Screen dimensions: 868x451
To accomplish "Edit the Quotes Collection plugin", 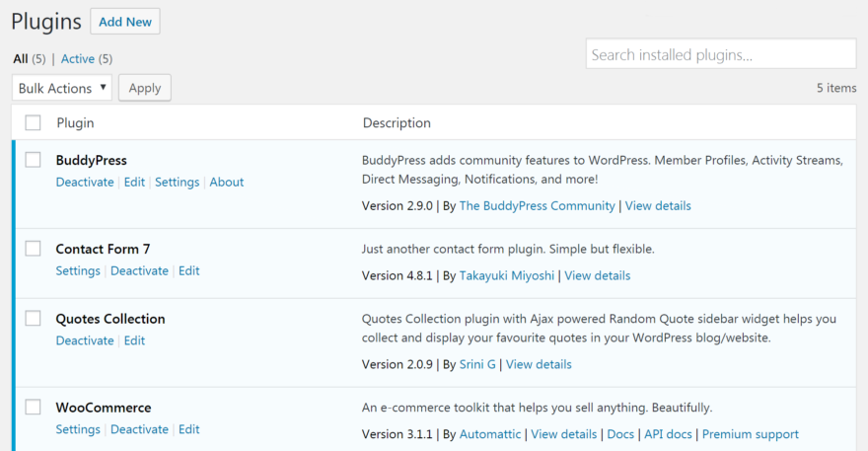I will coord(134,341).
